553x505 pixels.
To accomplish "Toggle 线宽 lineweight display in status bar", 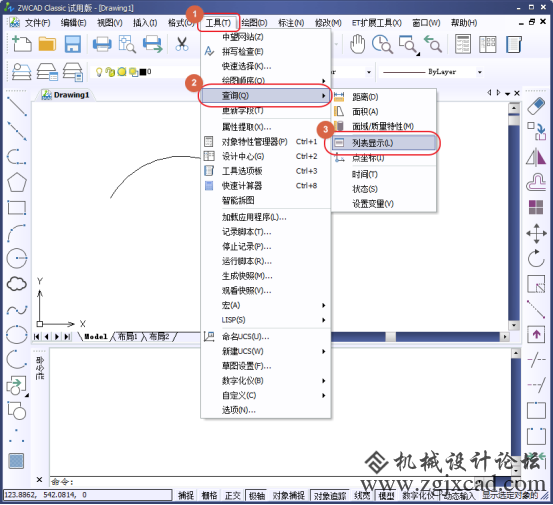I will [362, 496].
